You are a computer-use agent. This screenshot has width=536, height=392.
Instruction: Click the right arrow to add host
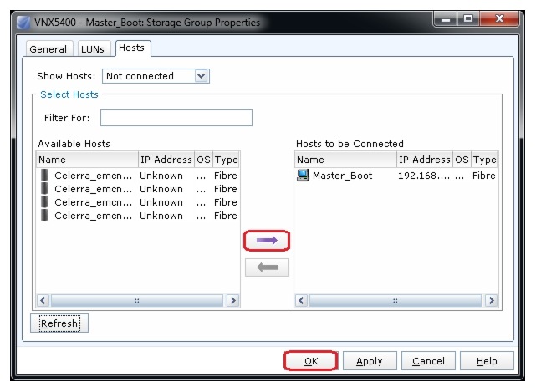click(267, 241)
